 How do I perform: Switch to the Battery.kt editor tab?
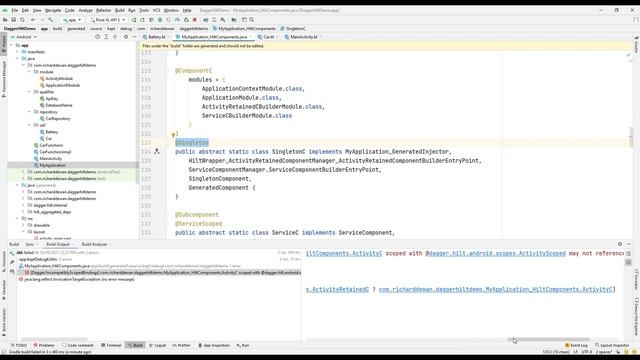click(154, 37)
